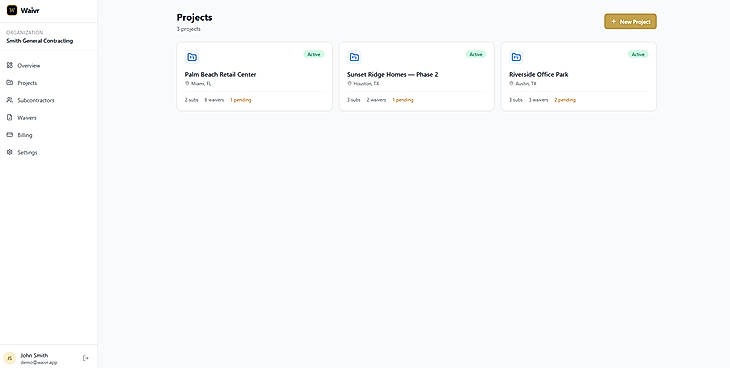Click '2 pending' on Riverside Office Park
The image size is (730, 368).
click(565, 100)
